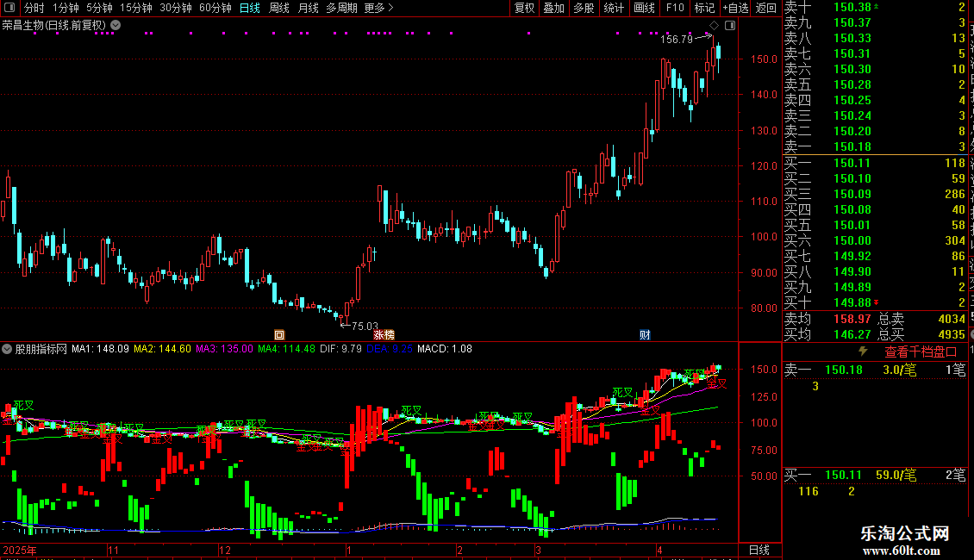Click the 卖均 value 158.97
This screenshot has width=974, height=560.
point(852,319)
